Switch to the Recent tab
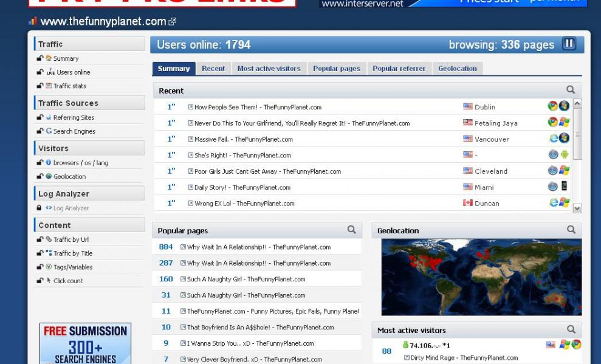The height and width of the screenshot is (364, 601). [x=213, y=69]
